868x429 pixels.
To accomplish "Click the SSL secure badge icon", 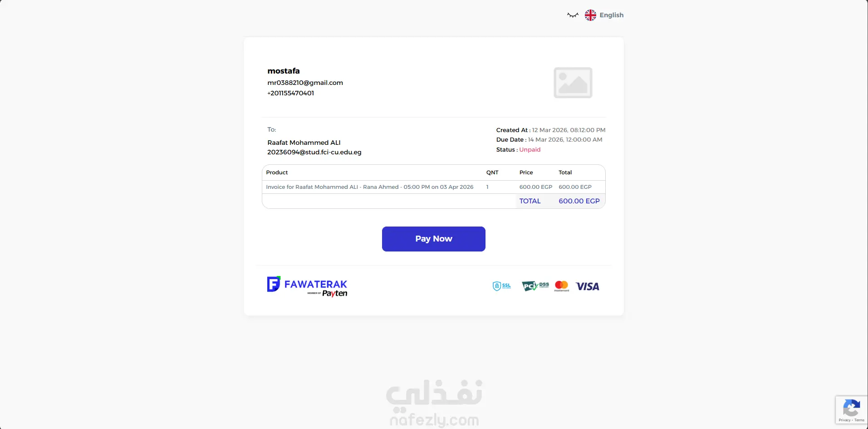I will pos(502,286).
